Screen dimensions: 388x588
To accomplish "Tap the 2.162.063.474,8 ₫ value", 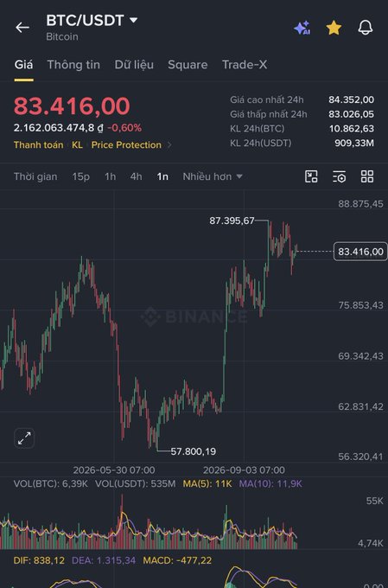I will click(x=59, y=128).
